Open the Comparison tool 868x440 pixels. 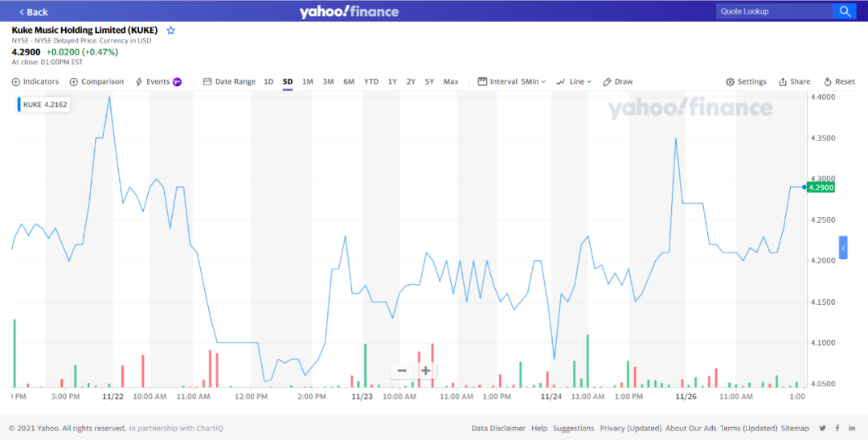pos(96,82)
